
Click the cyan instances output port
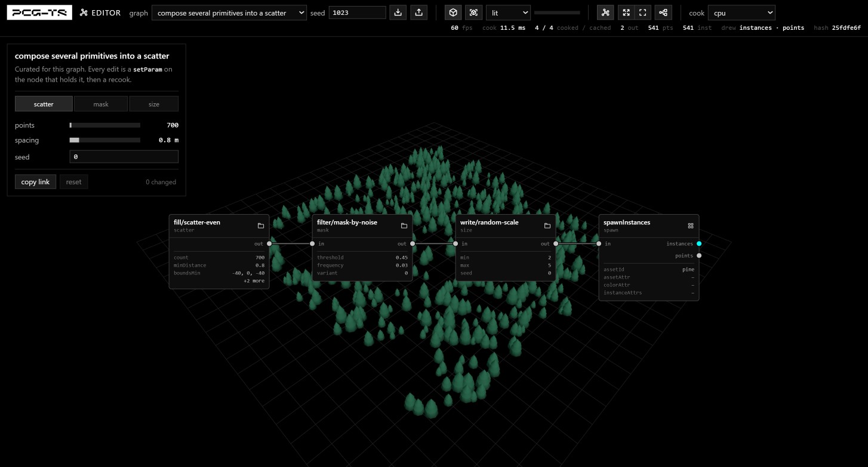tap(699, 243)
